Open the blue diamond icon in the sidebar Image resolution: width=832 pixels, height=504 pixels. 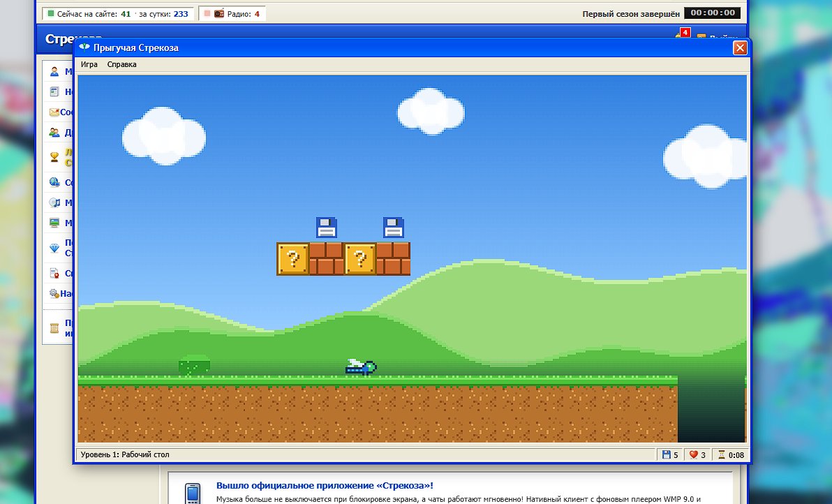pyautogui.click(x=54, y=248)
